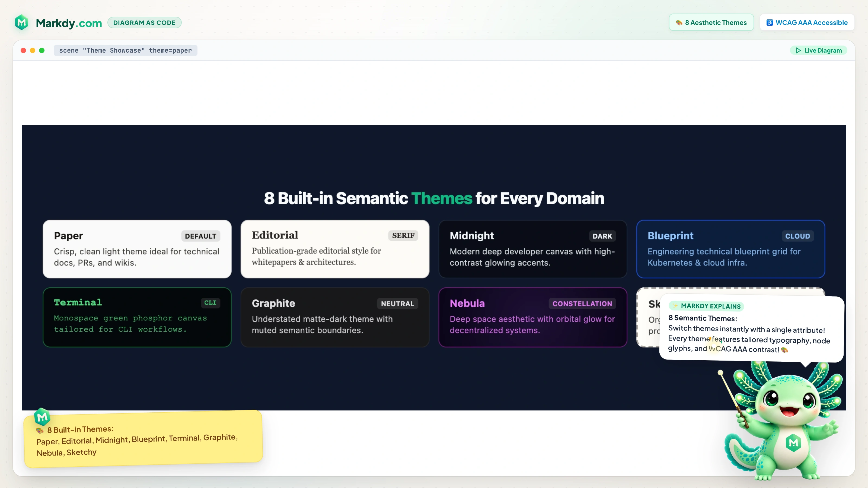The height and width of the screenshot is (488, 868).
Task: Click the green window maximize dot
Action: [42, 50]
